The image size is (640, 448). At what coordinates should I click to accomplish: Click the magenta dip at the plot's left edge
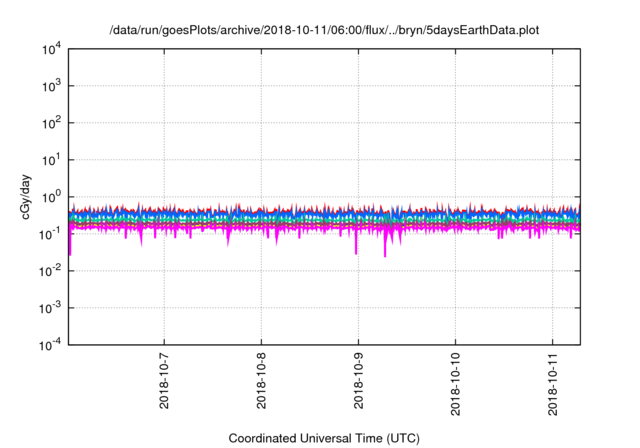pyautogui.click(x=70, y=243)
